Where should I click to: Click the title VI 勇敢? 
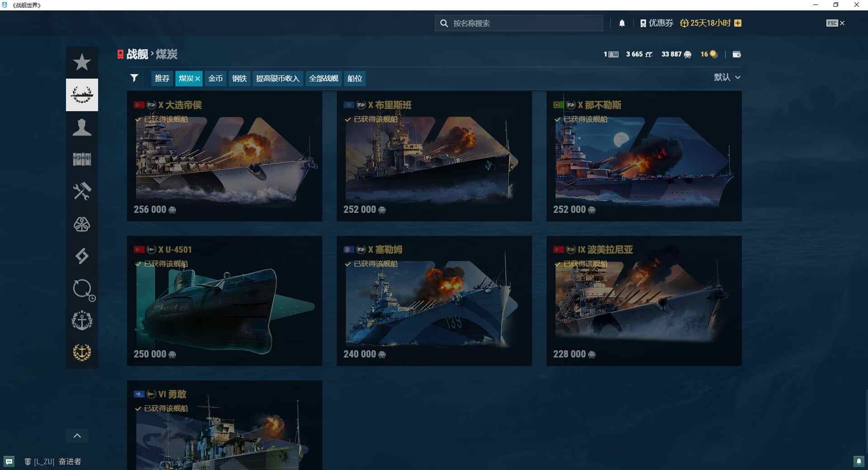coord(172,394)
